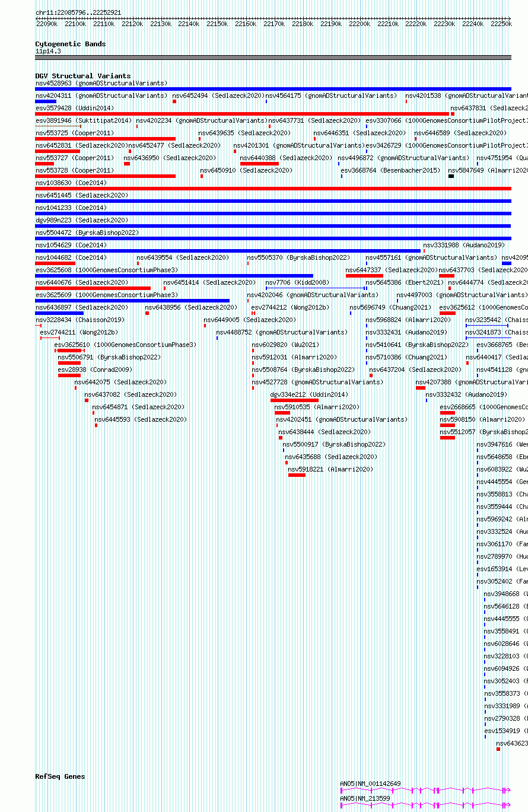Select esv3891946 (Suktitipat2014) label
The width and height of the screenshot is (528, 812).
tap(84, 120)
